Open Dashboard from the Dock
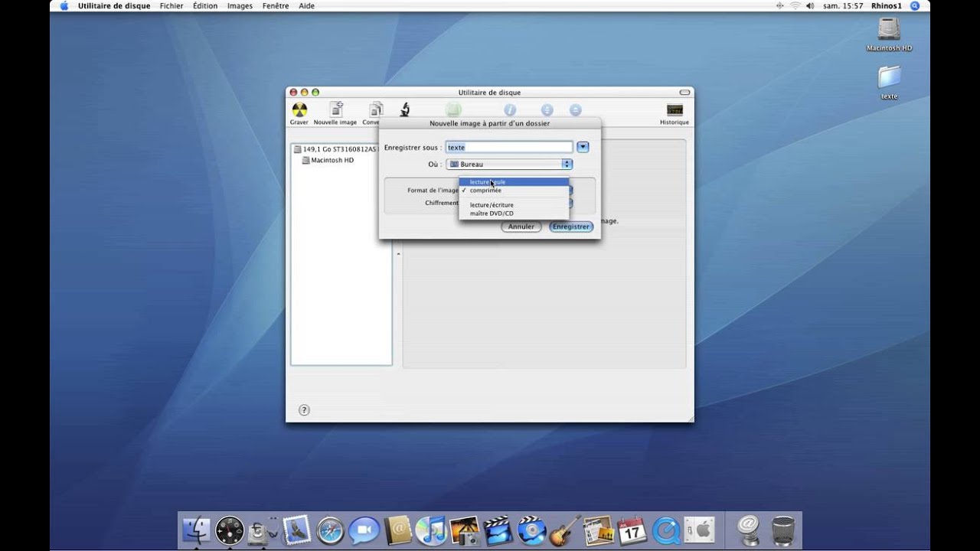 [x=230, y=530]
